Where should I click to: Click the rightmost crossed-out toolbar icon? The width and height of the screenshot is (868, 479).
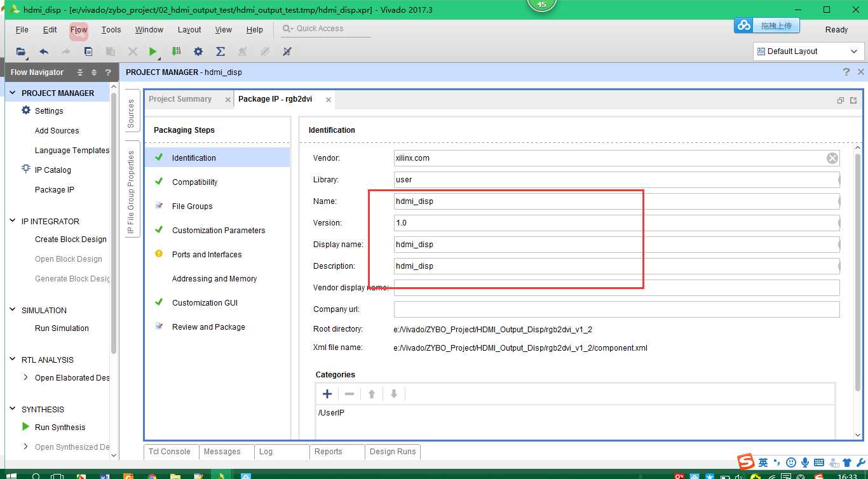[287, 51]
